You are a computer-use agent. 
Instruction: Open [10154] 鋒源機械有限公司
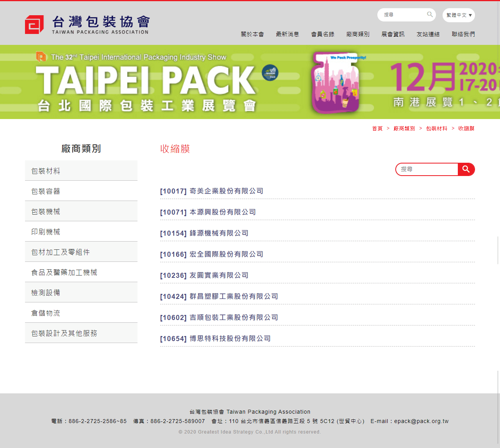204,233
